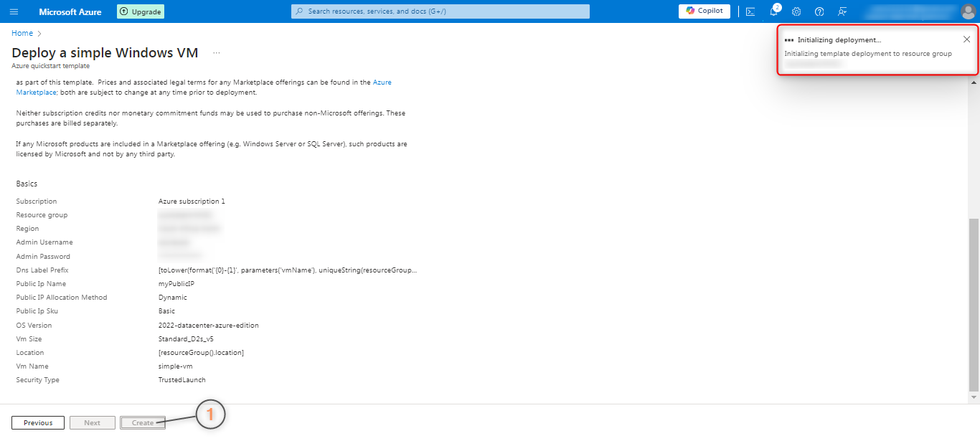The image size is (980, 441).
Task: Open the notifications bell
Action: [774, 11]
